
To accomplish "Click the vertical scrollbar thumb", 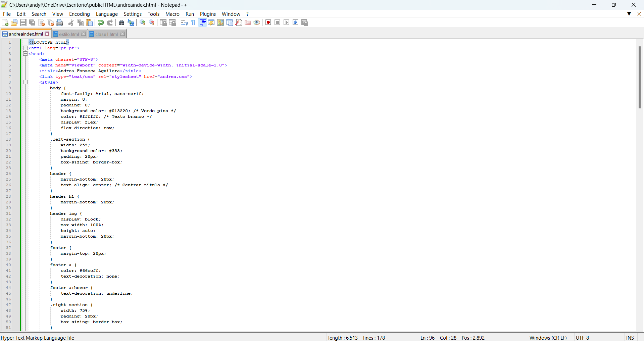I will (x=640, y=77).
